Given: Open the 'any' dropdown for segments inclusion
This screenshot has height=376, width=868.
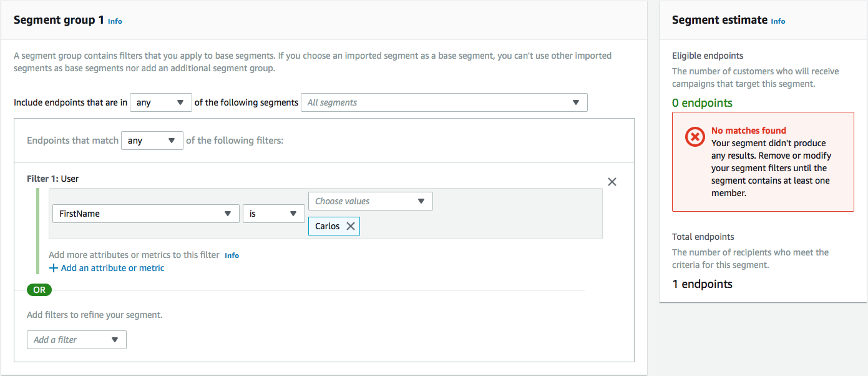Looking at the screenshot, I should (x=160, y=102).
